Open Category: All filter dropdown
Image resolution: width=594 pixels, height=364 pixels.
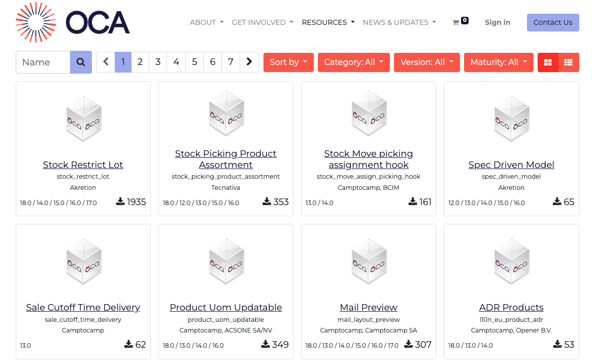click(354, 62)
